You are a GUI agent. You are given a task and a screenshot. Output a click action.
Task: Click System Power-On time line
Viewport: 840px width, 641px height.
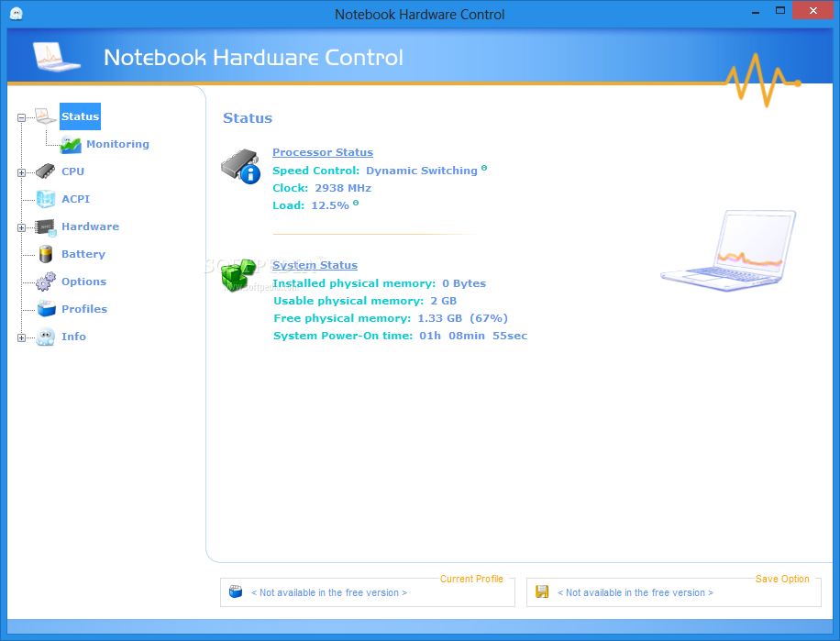pyautogui.click(x=400, y=336)
